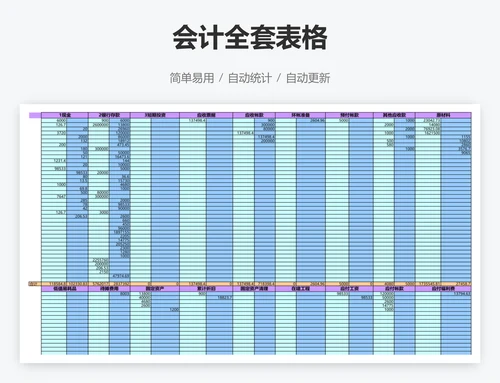Select the 应付工资 header cell
This screenshot has height=383, width=500.
click(350, 289)
